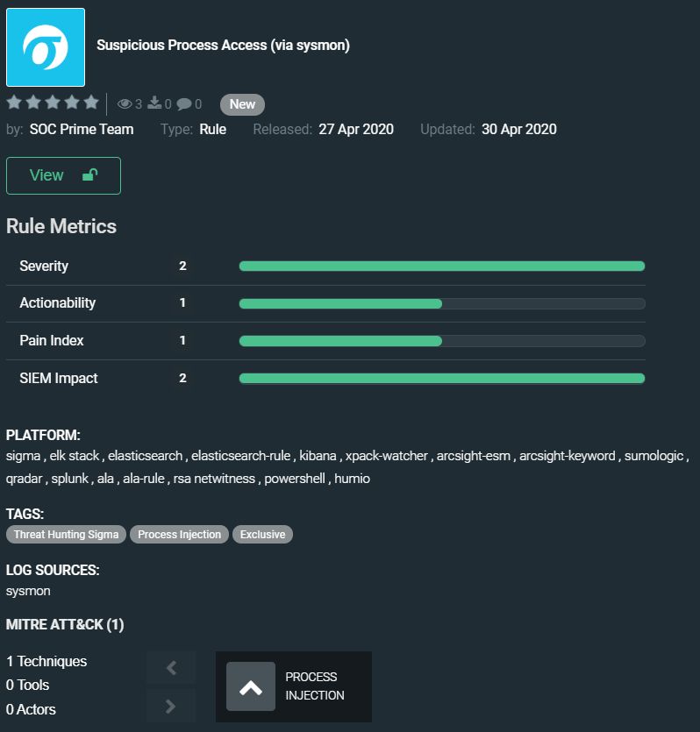Rate the rule with the fourth star
This screenshot has width=700, height=732.
tap(72, 102)
